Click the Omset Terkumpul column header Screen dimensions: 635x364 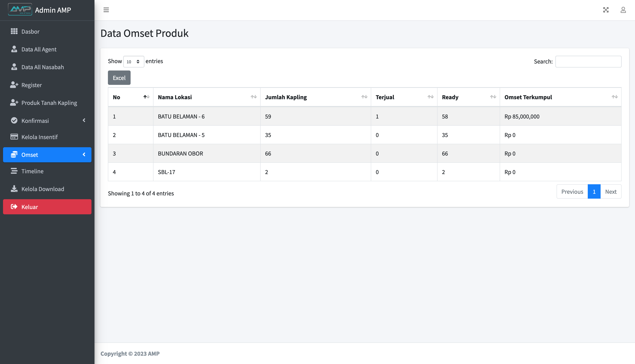pos(561,97)
